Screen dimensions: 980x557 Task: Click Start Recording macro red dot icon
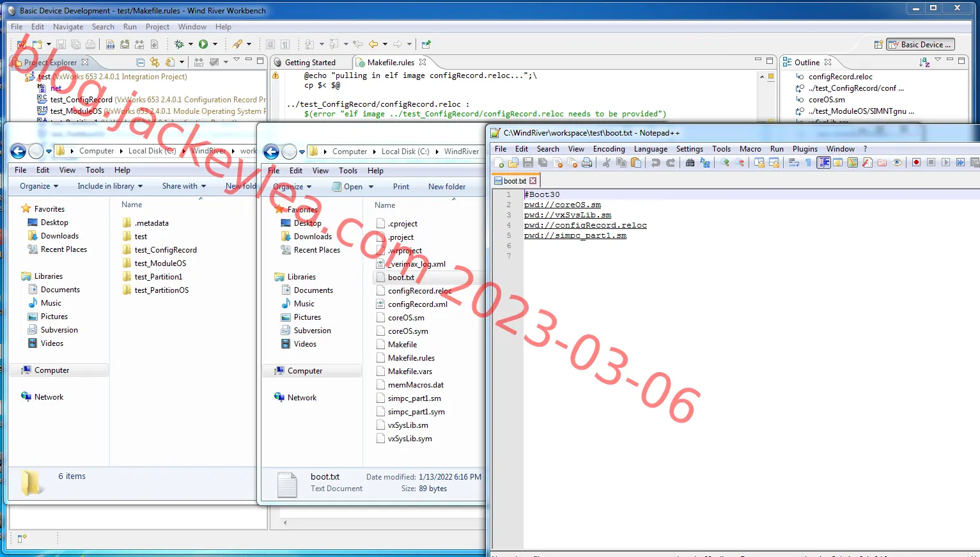(916, 162)
